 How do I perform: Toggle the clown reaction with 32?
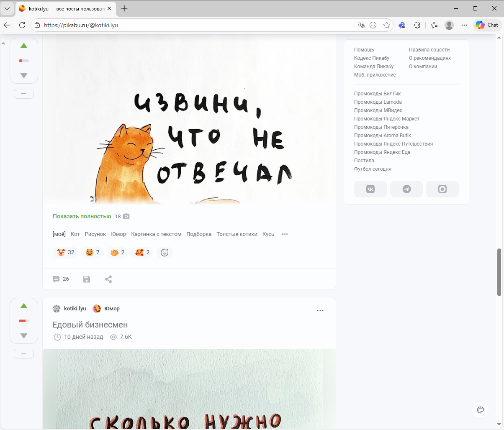click(65, 253)
